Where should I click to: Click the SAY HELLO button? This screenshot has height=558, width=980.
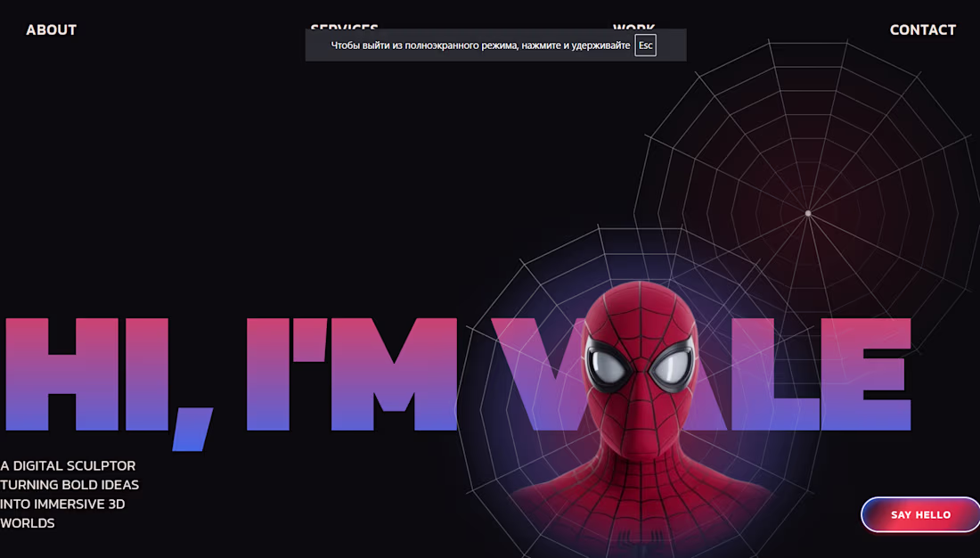pyautogui.click(x=920, y=515)
